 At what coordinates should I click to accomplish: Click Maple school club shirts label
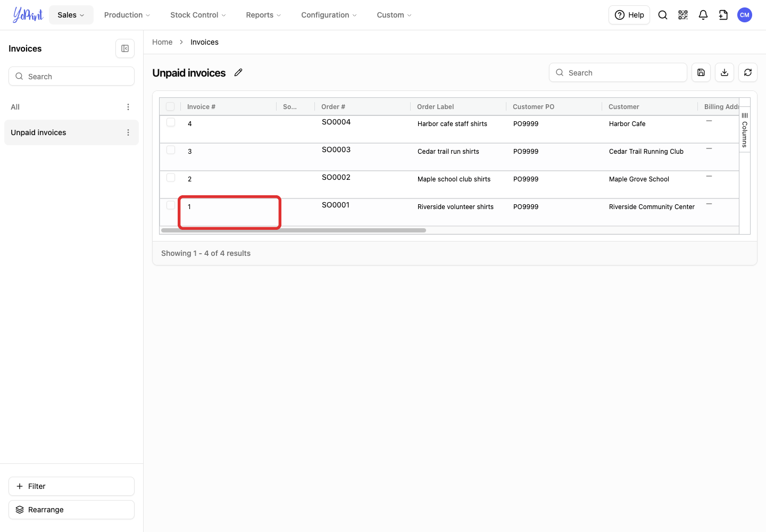tap(454, 179)
